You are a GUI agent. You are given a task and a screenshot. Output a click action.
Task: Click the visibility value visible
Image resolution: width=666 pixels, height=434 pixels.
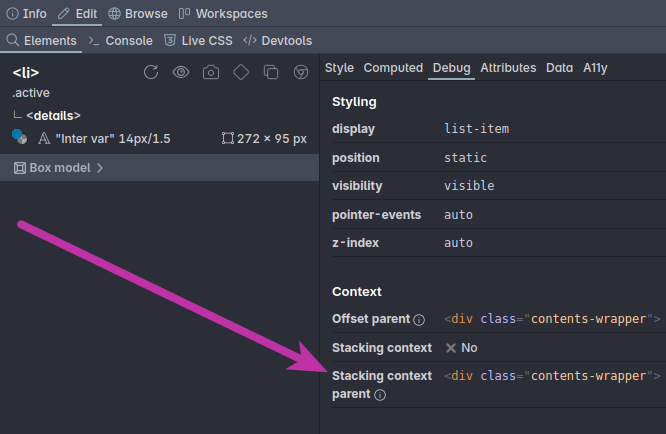click(x=469, y=186)
